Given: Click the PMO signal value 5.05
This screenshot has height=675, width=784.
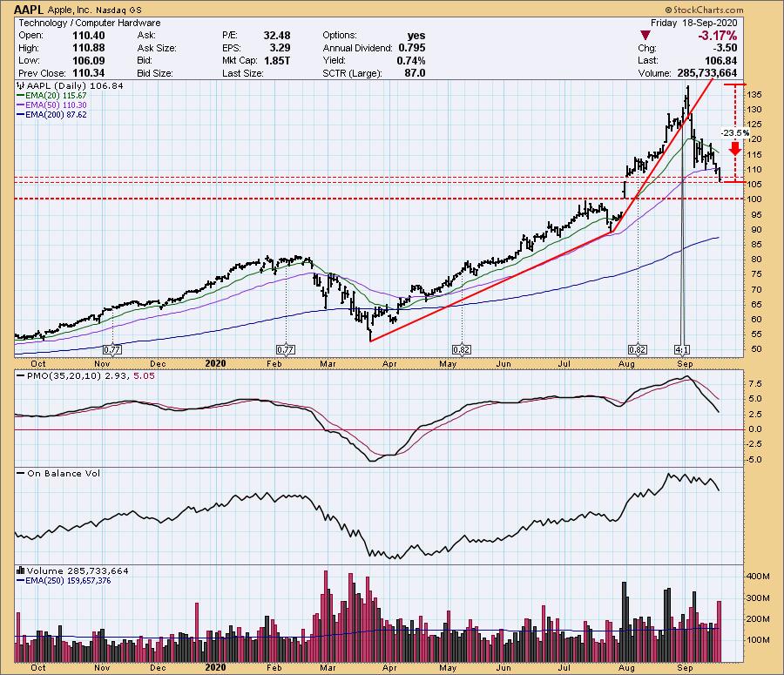Looking at the screenshot, I should coord(144,375).
